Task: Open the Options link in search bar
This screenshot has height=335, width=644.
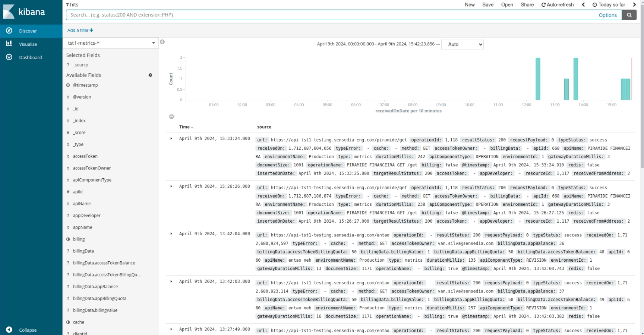Action: (607, 15)
